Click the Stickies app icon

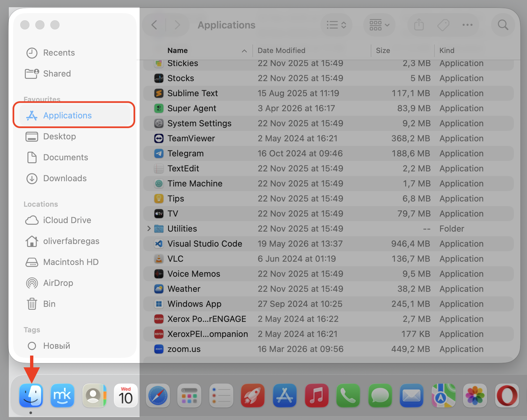[x=159, y=63]
